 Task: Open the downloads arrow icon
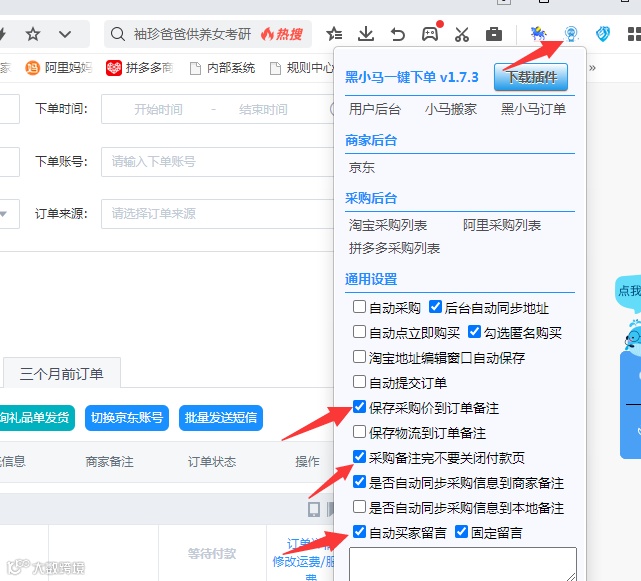(366, 34)
